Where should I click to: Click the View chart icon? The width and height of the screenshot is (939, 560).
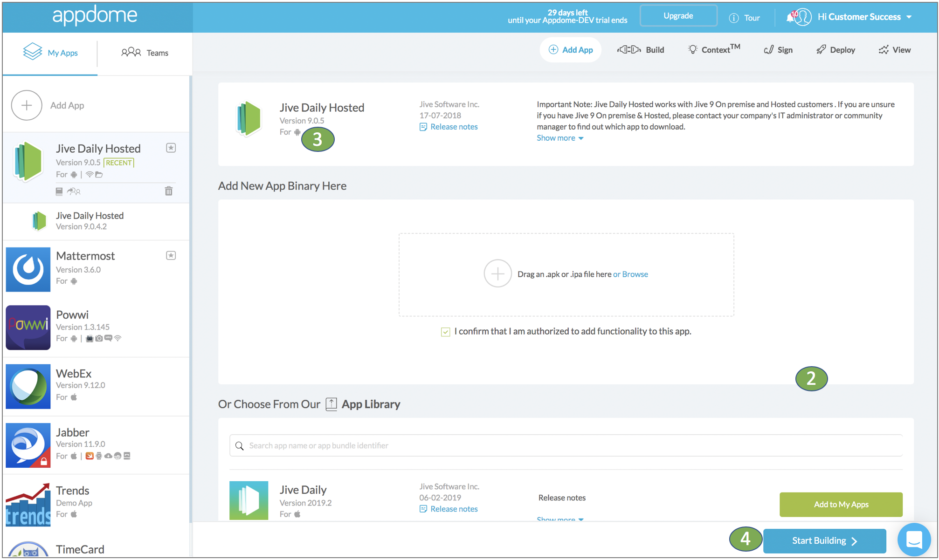pyautogui.click(x=884, y=50)
